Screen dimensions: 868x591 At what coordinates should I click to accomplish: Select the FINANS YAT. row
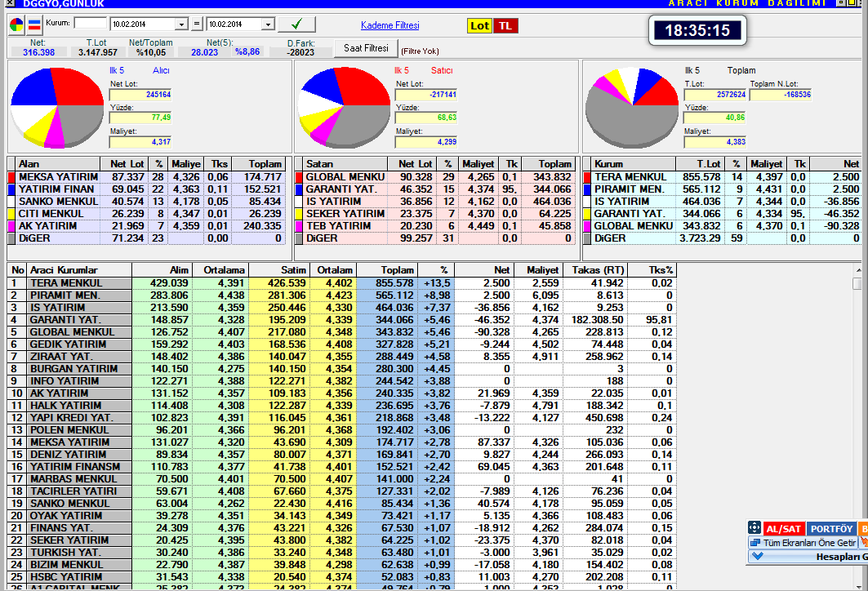341,528
